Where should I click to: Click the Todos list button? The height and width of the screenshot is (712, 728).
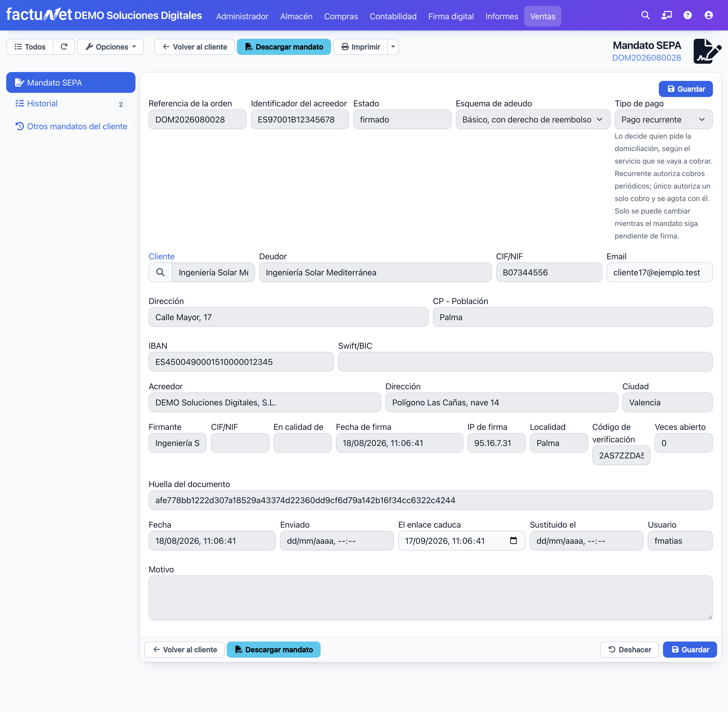point(30,47)
